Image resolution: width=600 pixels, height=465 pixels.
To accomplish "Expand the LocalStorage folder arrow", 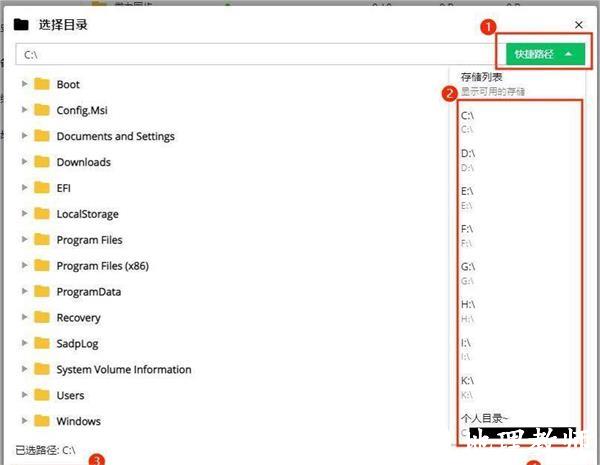I will coord(24,214).
